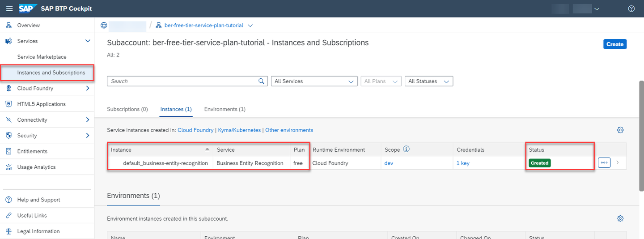Image resolution: width=644 pixels, height=239 pixels.
Task: Open the All Statuses dropdown
Action: coord(428,81)
